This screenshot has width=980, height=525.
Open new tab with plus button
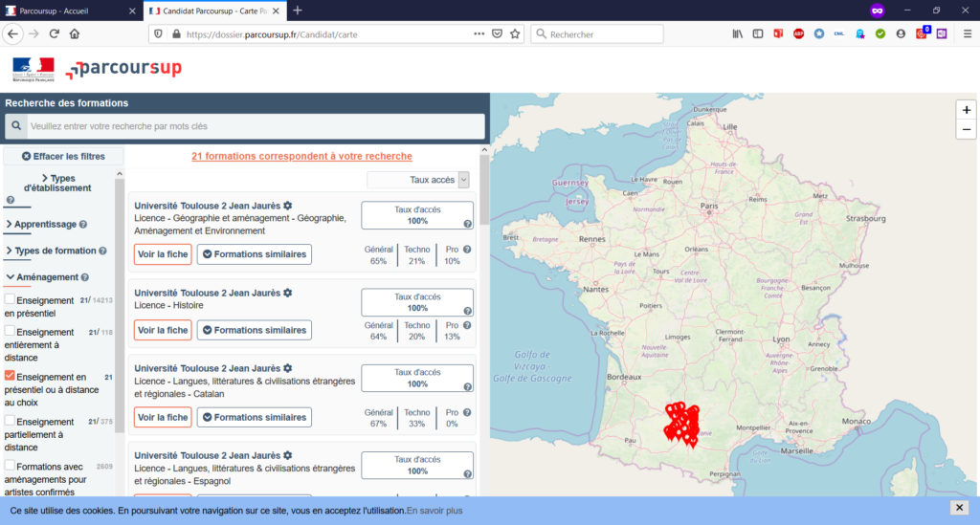coord(298,11)
